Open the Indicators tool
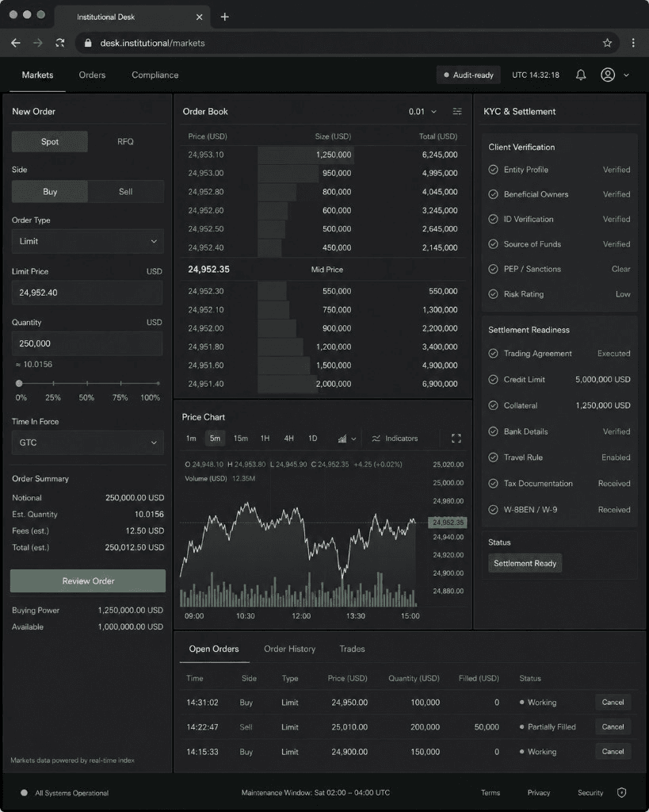This screenshot has height=812, width=649. 395,439
